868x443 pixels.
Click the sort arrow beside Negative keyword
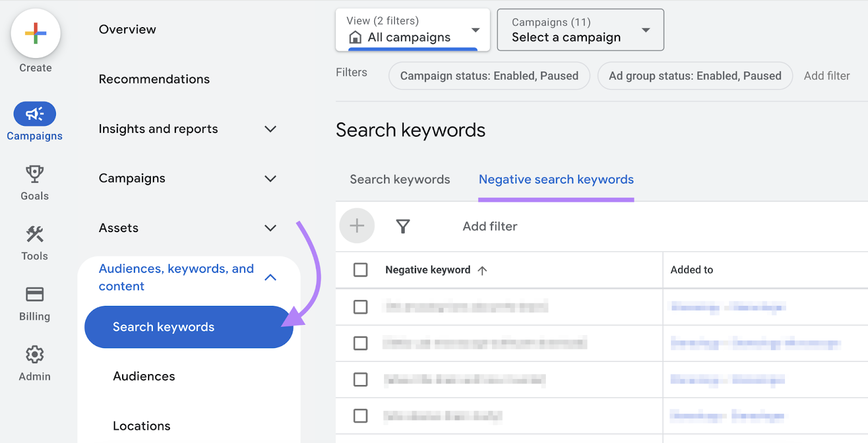[482, 270]
